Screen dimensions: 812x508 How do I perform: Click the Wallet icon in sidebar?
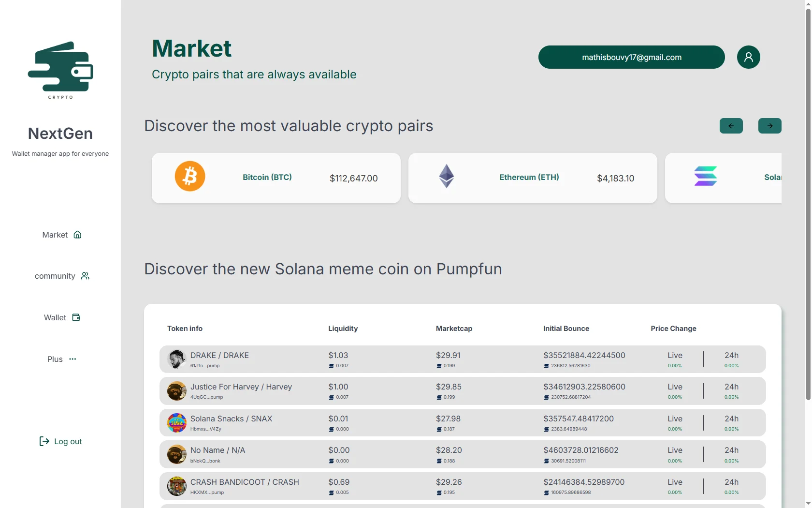76,317
